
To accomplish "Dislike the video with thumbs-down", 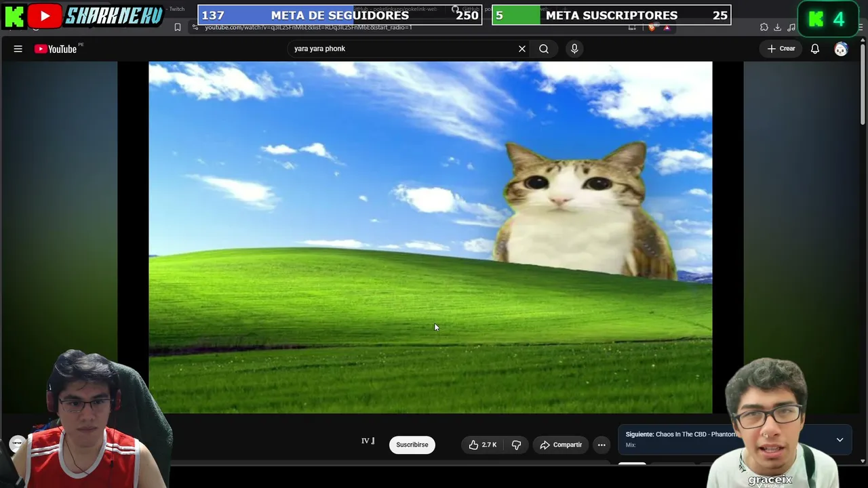I will 516,445.
